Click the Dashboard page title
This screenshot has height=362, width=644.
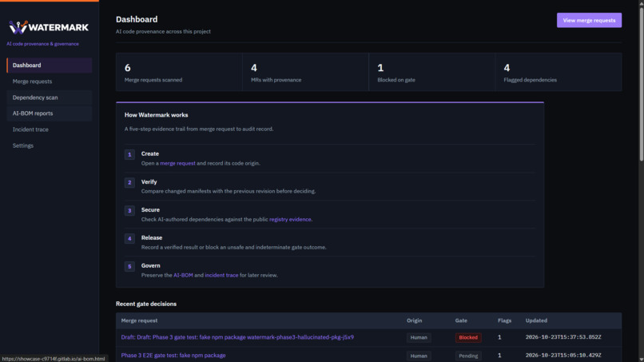(137, 19)
